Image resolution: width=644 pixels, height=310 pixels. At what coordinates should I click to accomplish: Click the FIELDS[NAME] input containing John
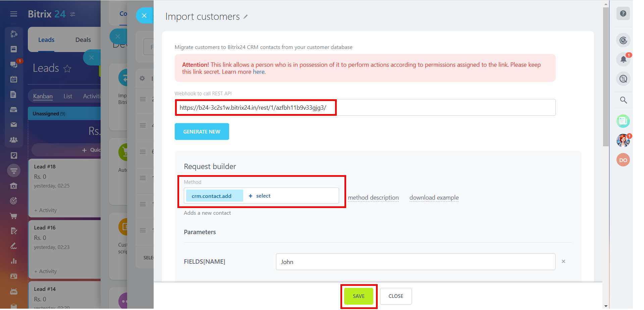(x=416, y=262)
